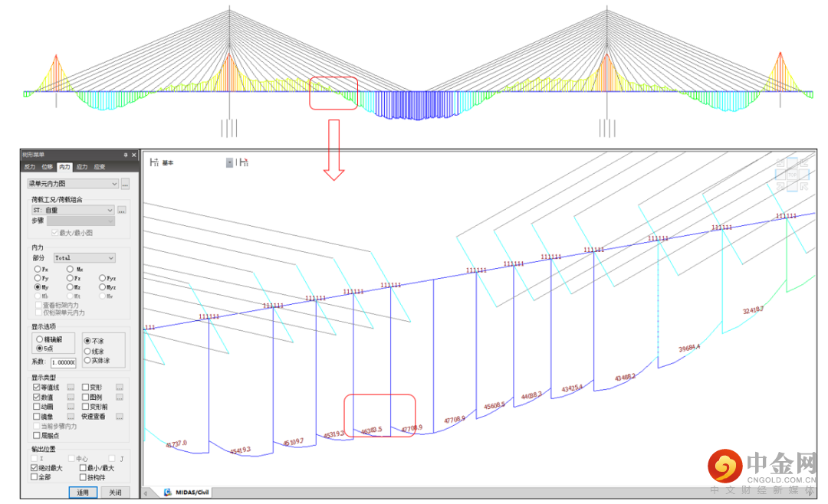Select the Fy force radio button
The image size is (828, 504).
pos(38,278)
